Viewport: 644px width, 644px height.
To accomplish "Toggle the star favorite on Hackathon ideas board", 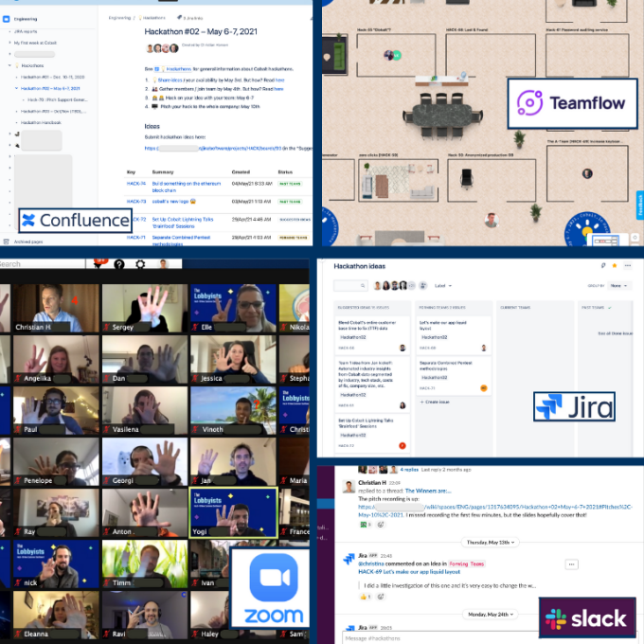I will point(615,266).
